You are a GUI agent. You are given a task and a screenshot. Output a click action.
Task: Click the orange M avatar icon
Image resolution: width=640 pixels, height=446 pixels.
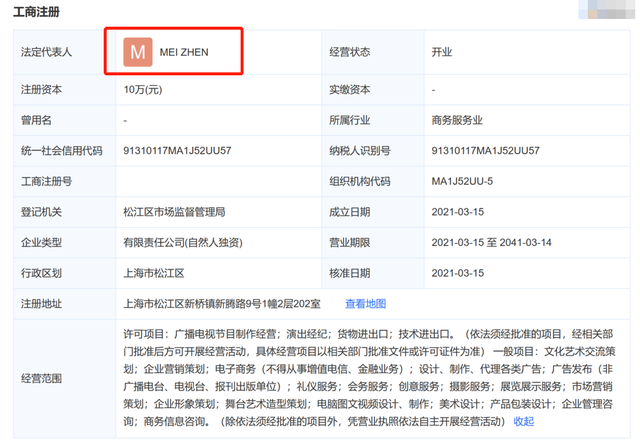138,52
